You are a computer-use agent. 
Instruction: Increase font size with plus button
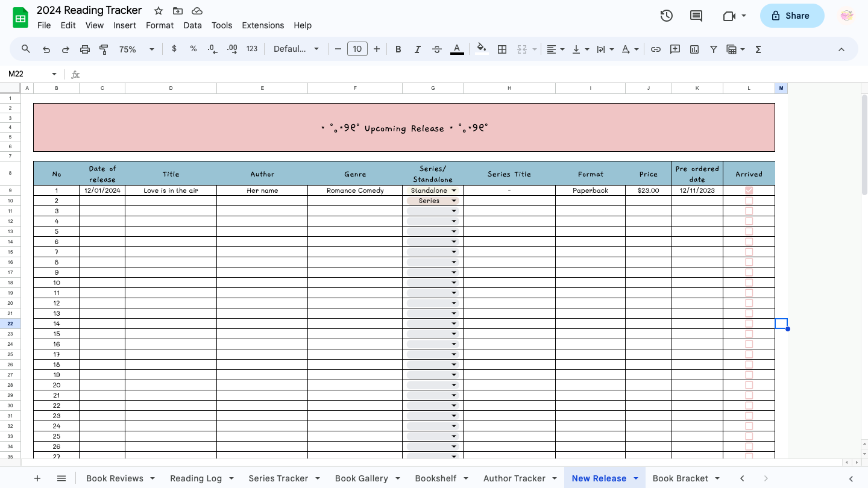[377, 49]
